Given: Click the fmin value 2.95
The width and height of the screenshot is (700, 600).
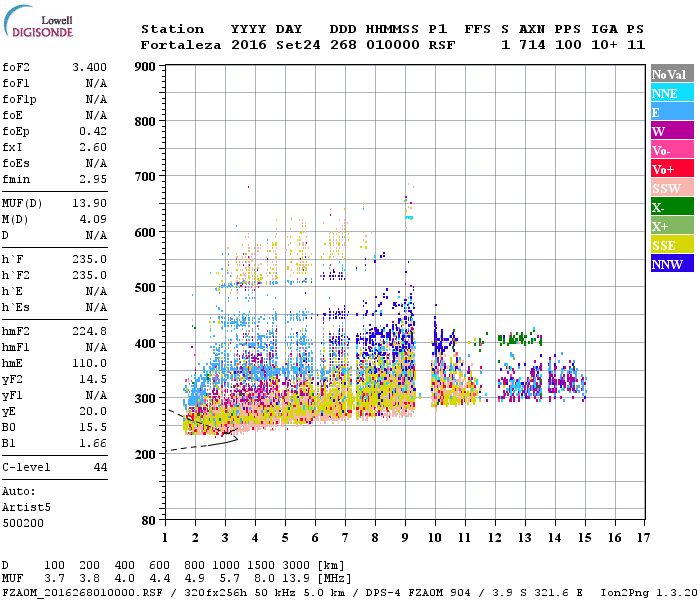Looking at the screenshot, I should [93, 179].
